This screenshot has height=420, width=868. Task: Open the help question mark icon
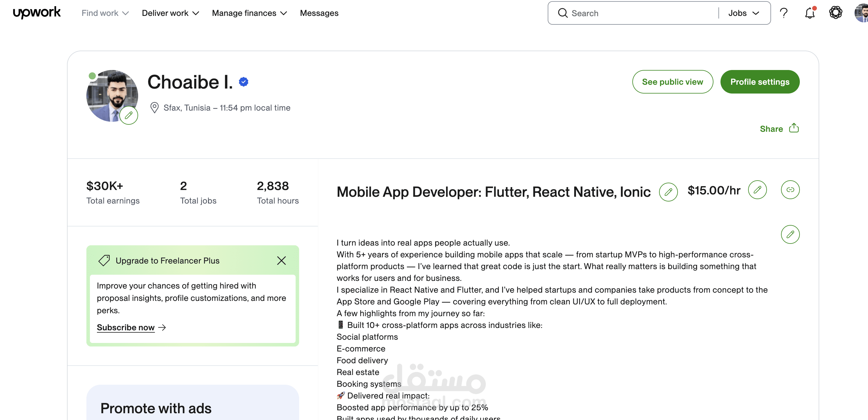(783, 13)
